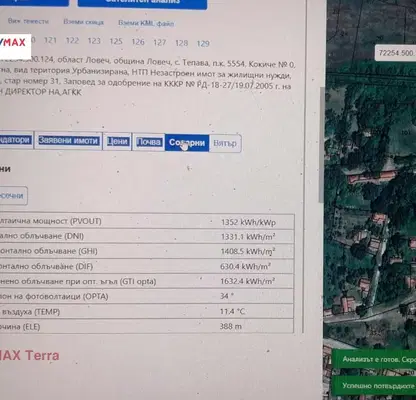Image resolution: width=416 pixels, height=400 pixels.
Task: Click GTI opta value 1632.4 kWh/m²
Action: coord(247,281)
